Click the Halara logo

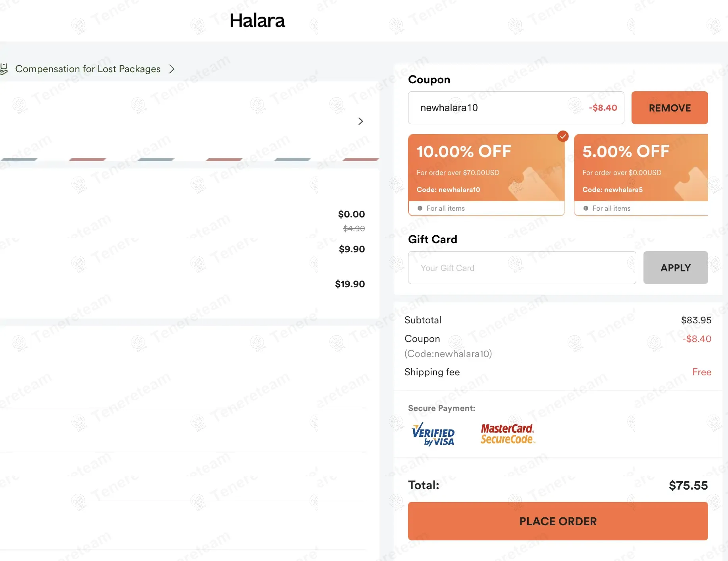257,21
